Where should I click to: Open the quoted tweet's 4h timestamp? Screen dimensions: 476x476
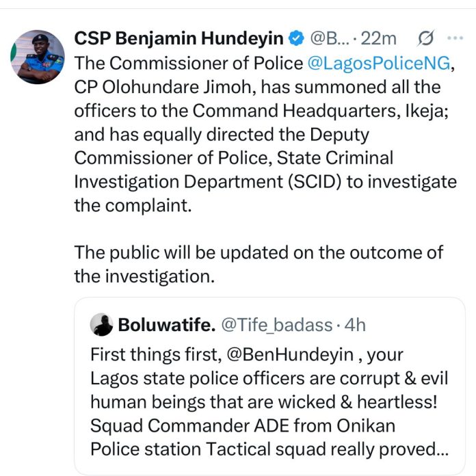355,325
